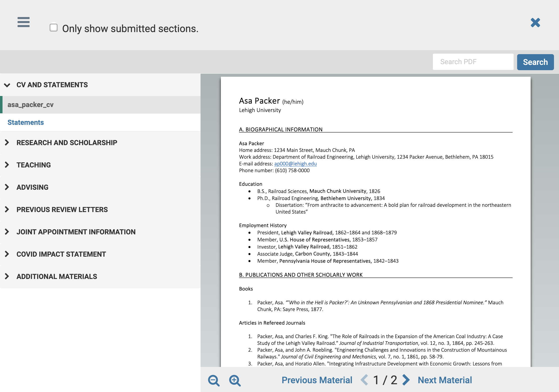Collapse the CV AND STATEMENTS section

100,85
